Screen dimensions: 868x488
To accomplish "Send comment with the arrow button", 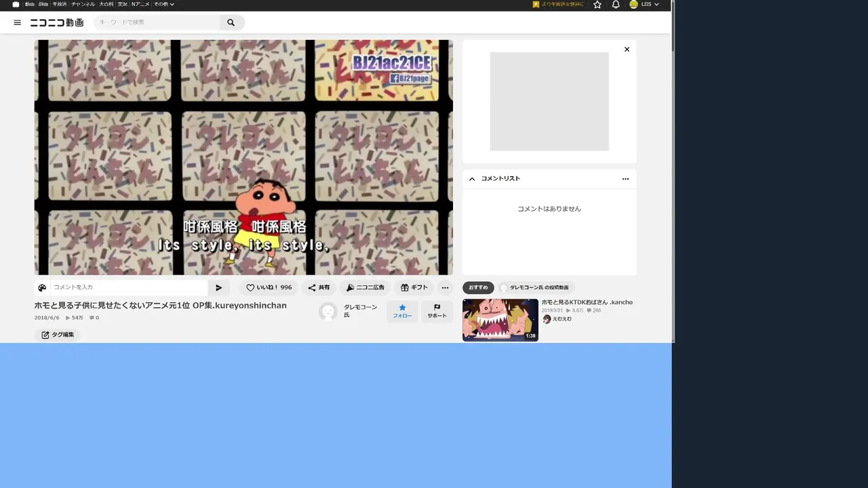I will click(x=218, y=287).
